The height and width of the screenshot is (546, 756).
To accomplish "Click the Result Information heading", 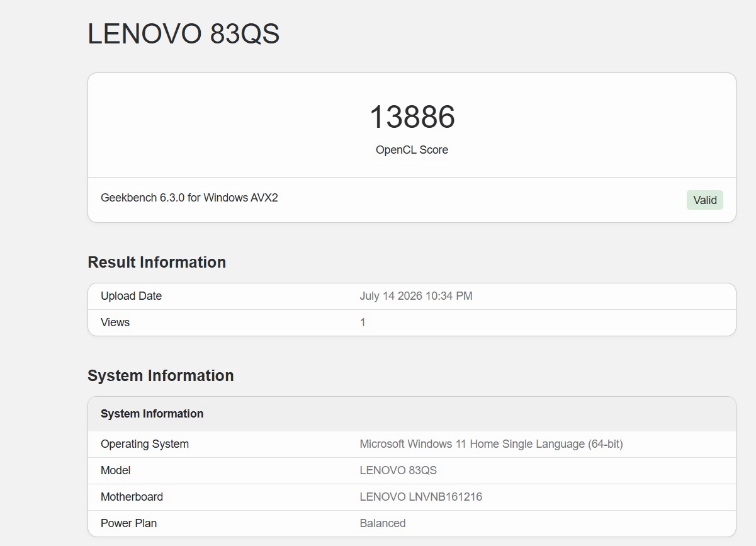I will coord(157,262).
